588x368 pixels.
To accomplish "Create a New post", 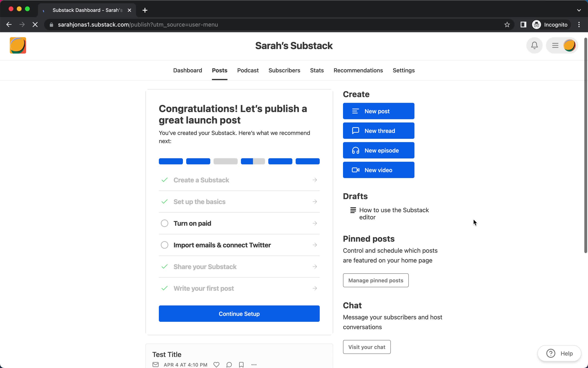I will point(379,111).
